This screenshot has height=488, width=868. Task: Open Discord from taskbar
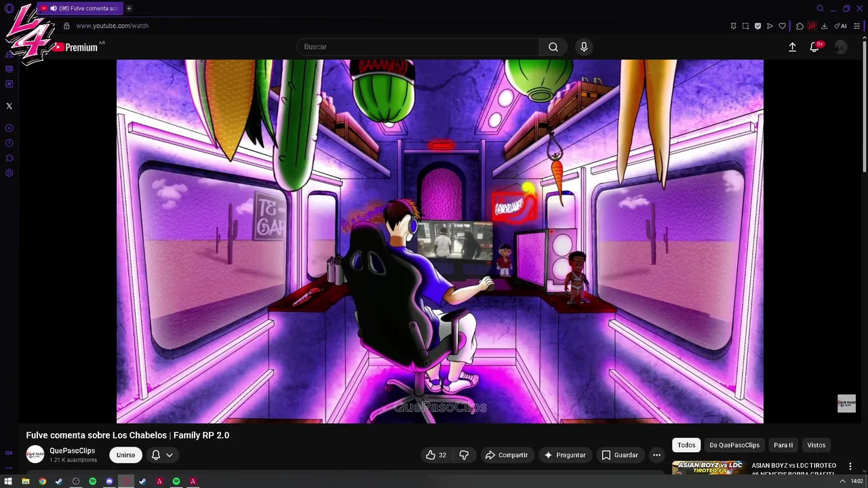(109, 481)
